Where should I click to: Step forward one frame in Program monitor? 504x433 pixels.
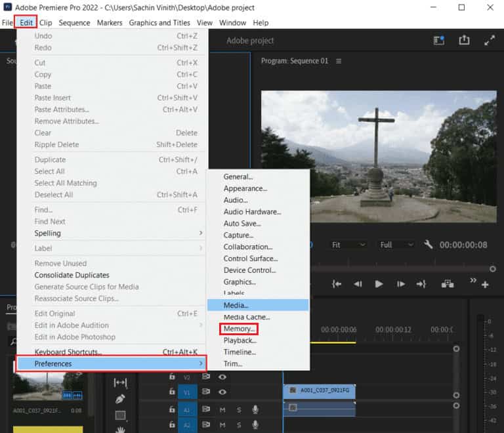[400, 284]
